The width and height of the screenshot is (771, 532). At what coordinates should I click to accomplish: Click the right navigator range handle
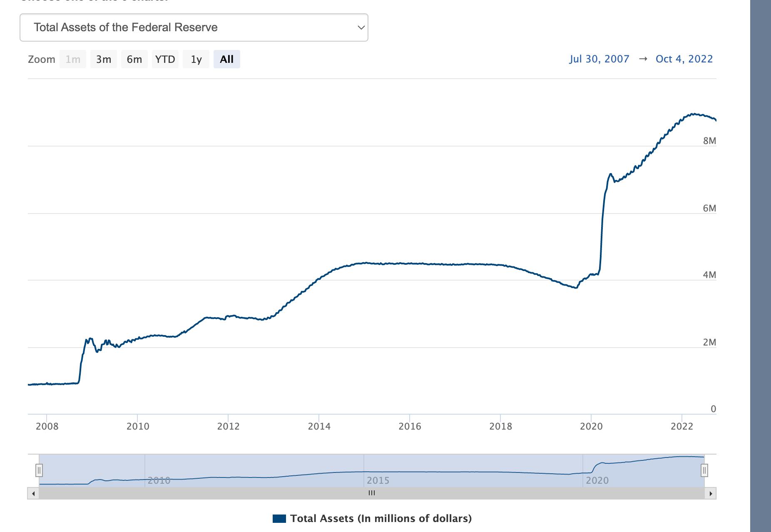coord(704,470)
